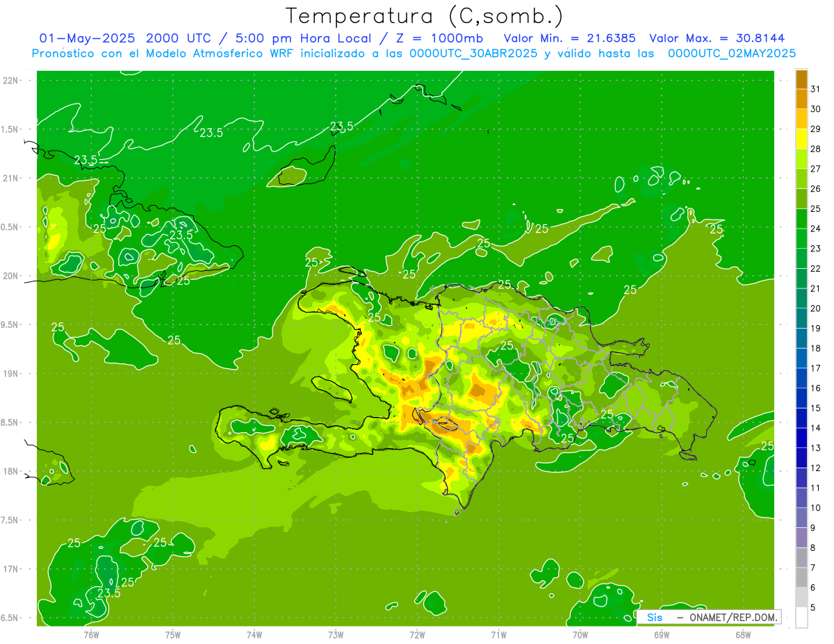The width and height of the screenshot is (834, 644).
Task: Pick the gold swatch between 29 and 30
Action: tap(801, 119)
